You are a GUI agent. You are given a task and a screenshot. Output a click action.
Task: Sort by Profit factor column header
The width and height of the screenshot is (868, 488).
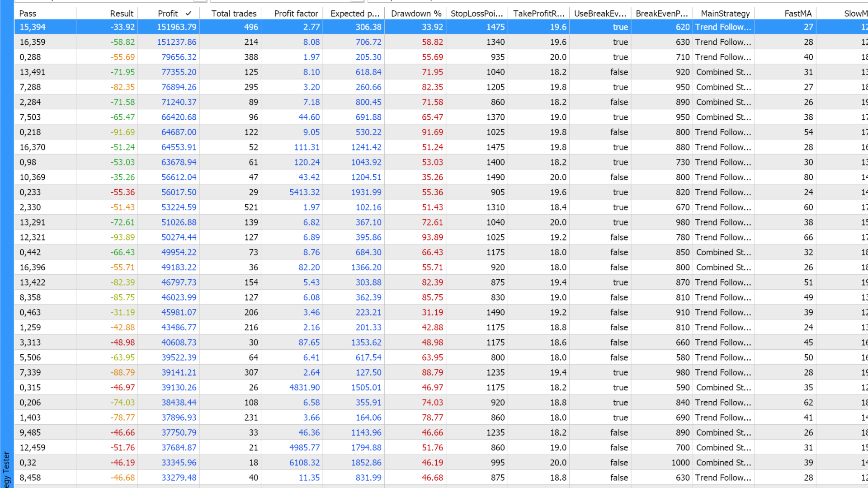(296, 14)
